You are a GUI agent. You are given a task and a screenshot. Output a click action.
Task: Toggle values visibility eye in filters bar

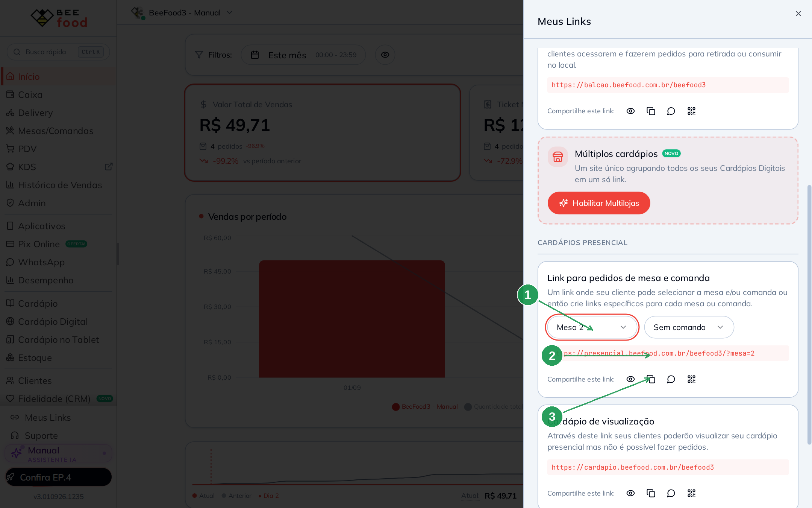pos(385,55)
